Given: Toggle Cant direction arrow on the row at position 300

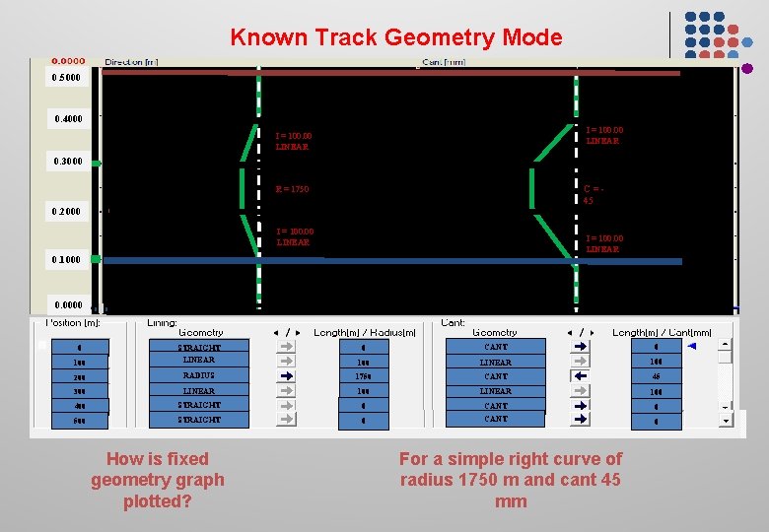Looking at the screenshot, I should [x=580, y=390].
